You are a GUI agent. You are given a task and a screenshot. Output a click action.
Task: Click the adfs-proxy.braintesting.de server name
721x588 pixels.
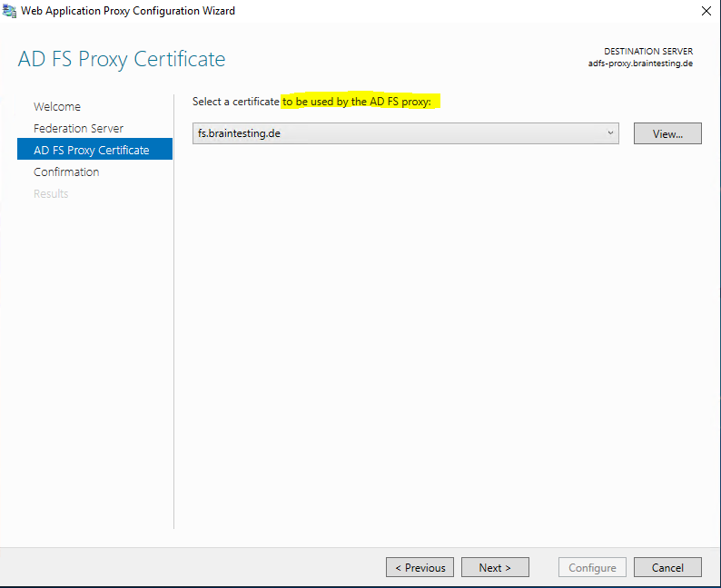pyautogui.click(x=640, y=64)
